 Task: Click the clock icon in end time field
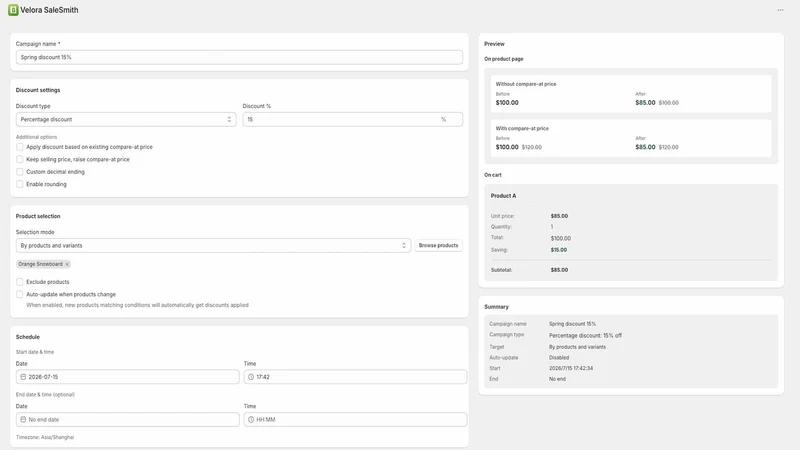click(251, 419)
